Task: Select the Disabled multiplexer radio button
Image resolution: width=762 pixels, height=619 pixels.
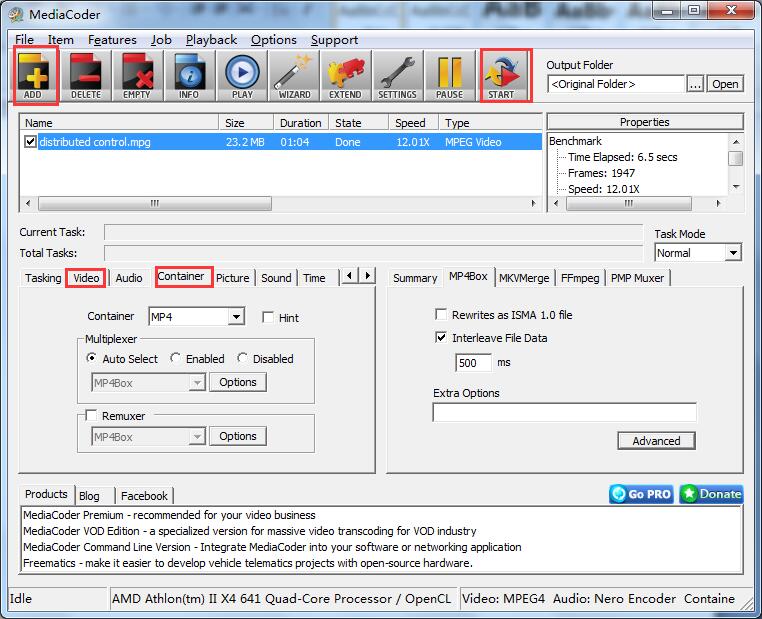Action: [x=243, y=359]
